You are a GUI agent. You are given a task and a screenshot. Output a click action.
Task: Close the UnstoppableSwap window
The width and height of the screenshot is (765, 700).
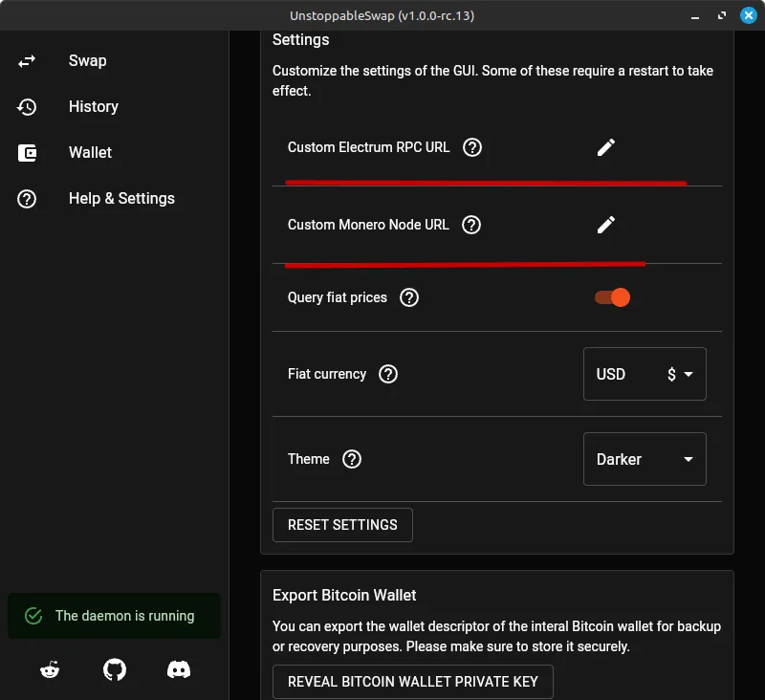tap(749, 15)
